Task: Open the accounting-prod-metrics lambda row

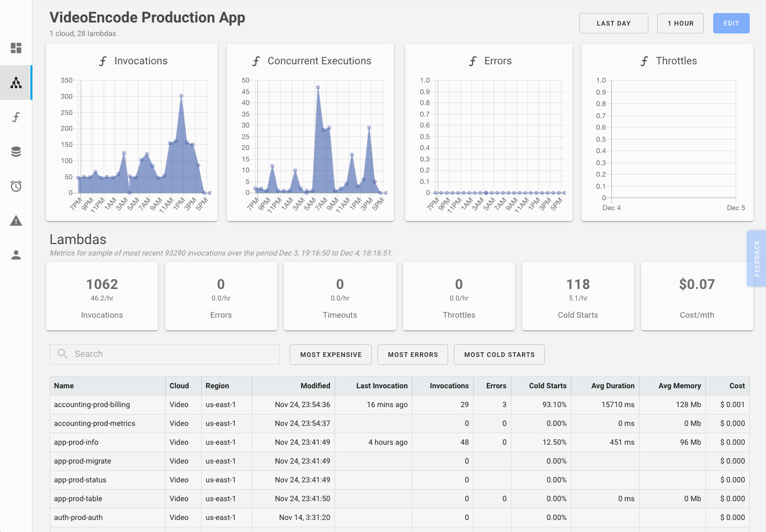Action: point(399,423)
